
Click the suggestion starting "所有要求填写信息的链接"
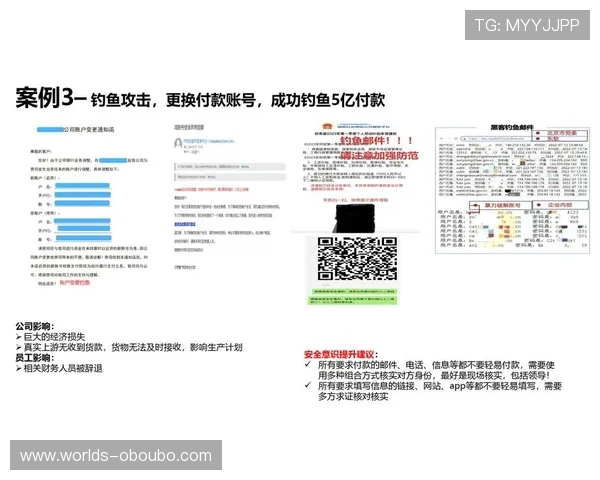tap(440, 391)
